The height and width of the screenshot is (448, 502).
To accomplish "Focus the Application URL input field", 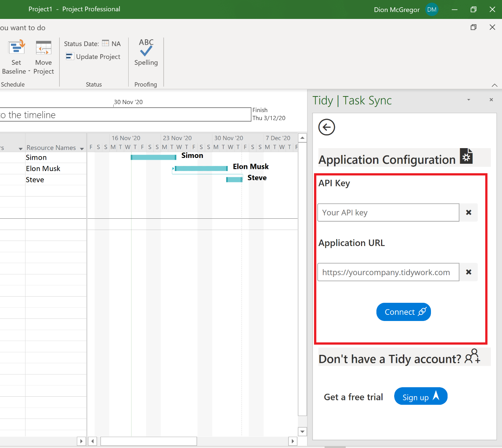I will point(388,272).
